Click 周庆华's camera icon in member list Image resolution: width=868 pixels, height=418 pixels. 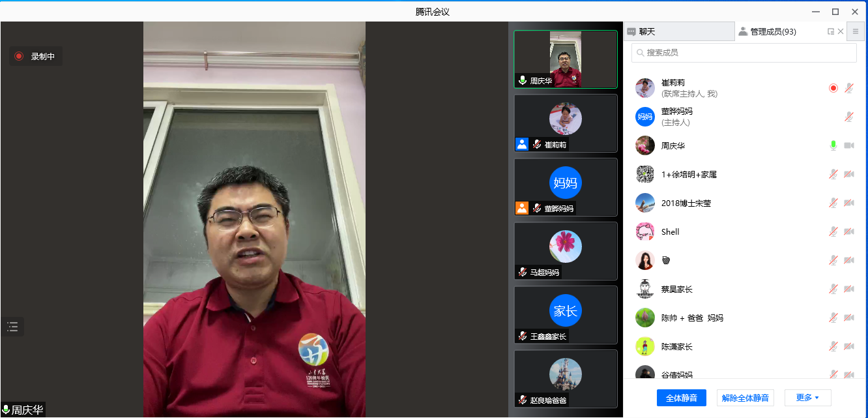(x=848, y=145)
